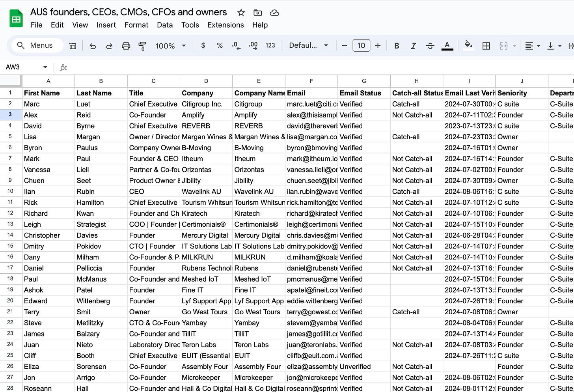The image size is (574, 392).
Task: Print the spreadsheet via printer icon
Action: pos(126,46)
